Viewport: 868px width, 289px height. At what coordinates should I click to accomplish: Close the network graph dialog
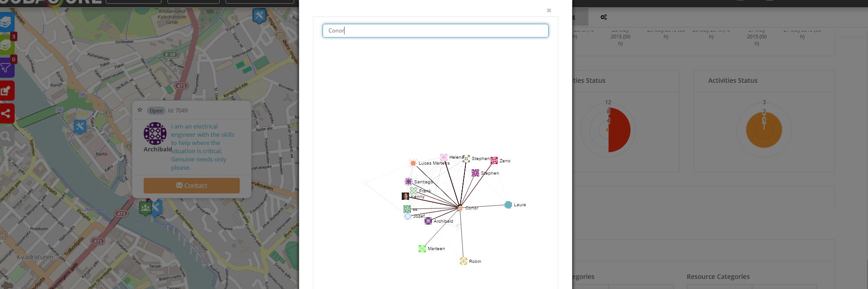(x=549, y=11)
